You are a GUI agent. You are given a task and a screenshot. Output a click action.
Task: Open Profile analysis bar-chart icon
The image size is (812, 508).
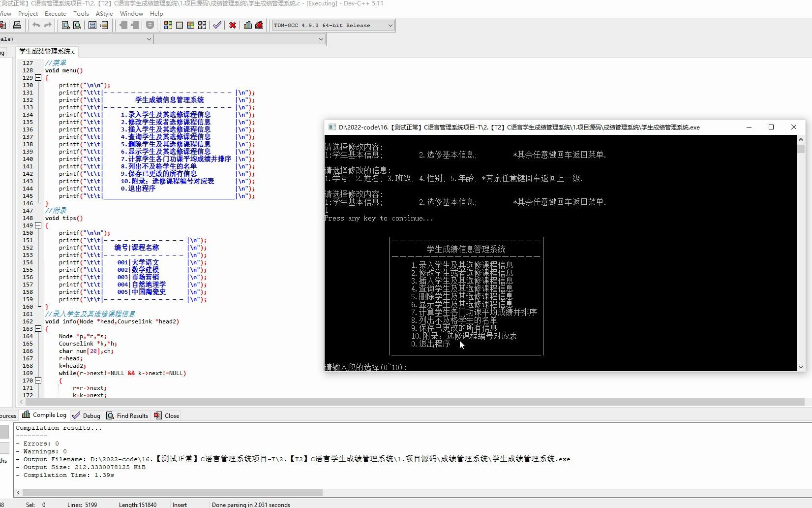point(248,25)
